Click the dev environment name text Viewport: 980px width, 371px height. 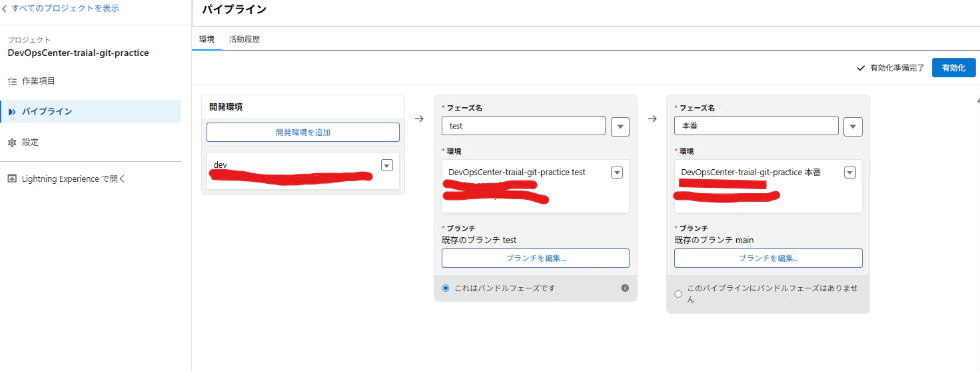coord(220,165)
